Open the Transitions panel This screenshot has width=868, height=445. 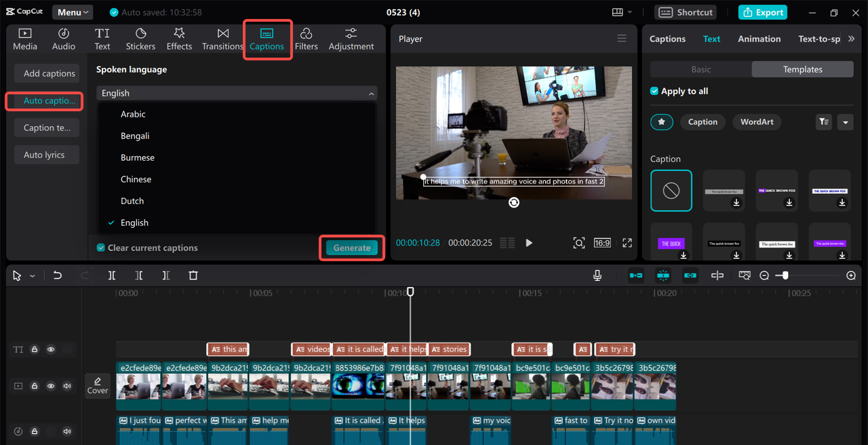(x=222, y=39)
